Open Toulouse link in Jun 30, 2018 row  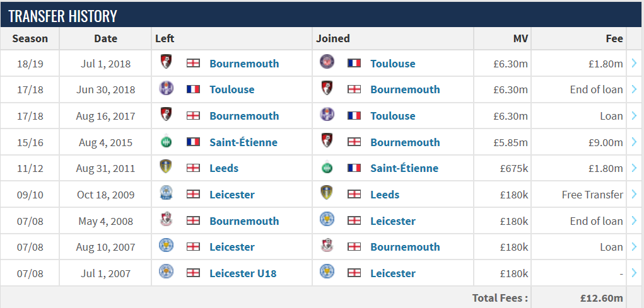click(x=231, y=89)
